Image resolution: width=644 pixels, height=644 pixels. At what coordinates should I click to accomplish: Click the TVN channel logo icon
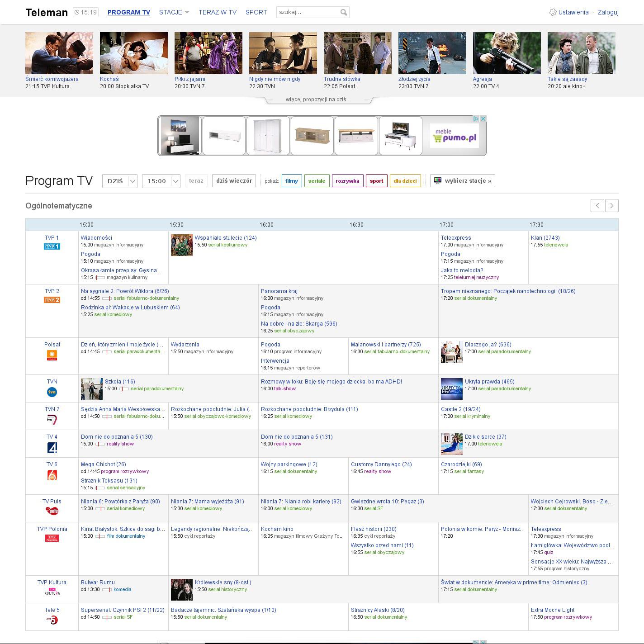pyautogui.click(x=52, y=392)
